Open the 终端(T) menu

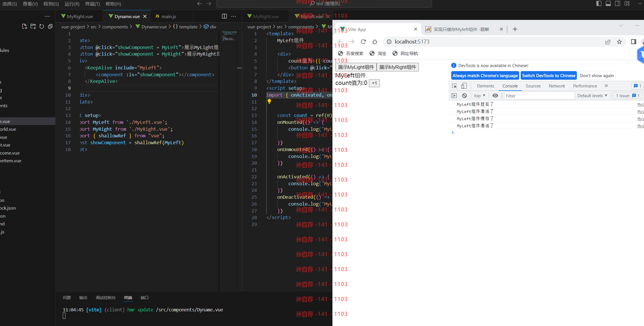click(92, 4)
